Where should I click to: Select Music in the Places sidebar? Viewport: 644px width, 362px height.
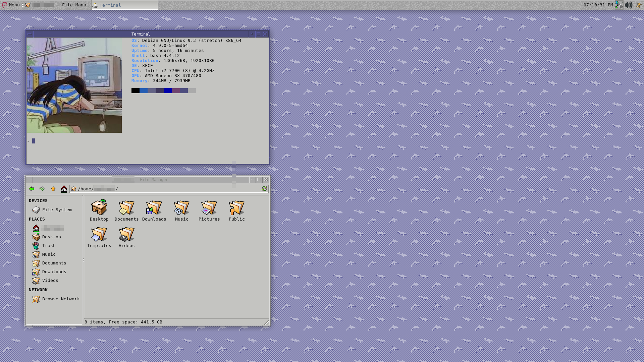click(x=44, y=254)
